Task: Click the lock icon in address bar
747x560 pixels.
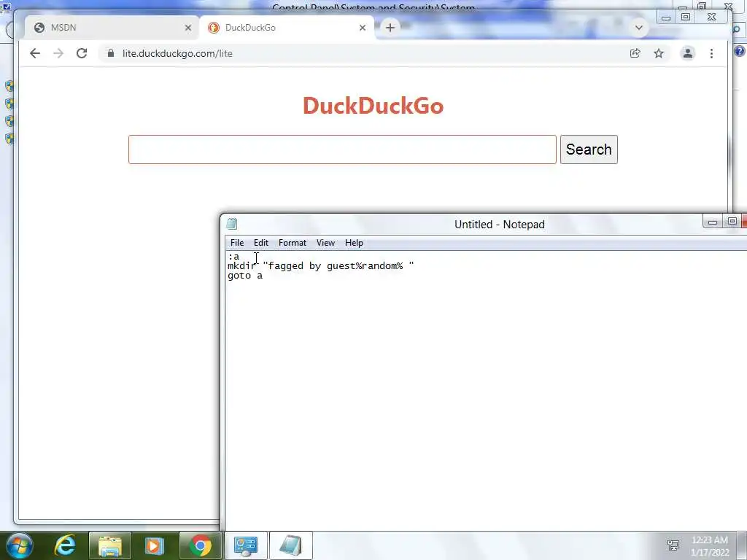Action: pyautogui.click(x=111, y=53)
